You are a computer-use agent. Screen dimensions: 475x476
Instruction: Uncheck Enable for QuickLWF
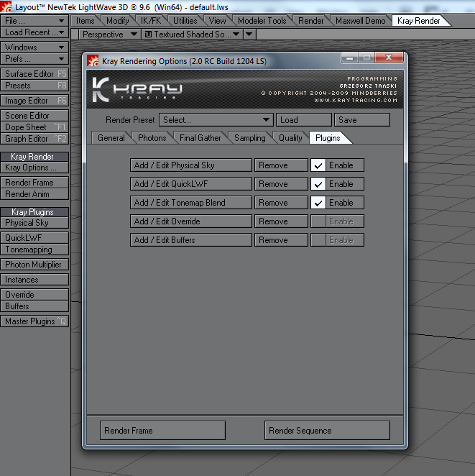[x=318, y=184]
